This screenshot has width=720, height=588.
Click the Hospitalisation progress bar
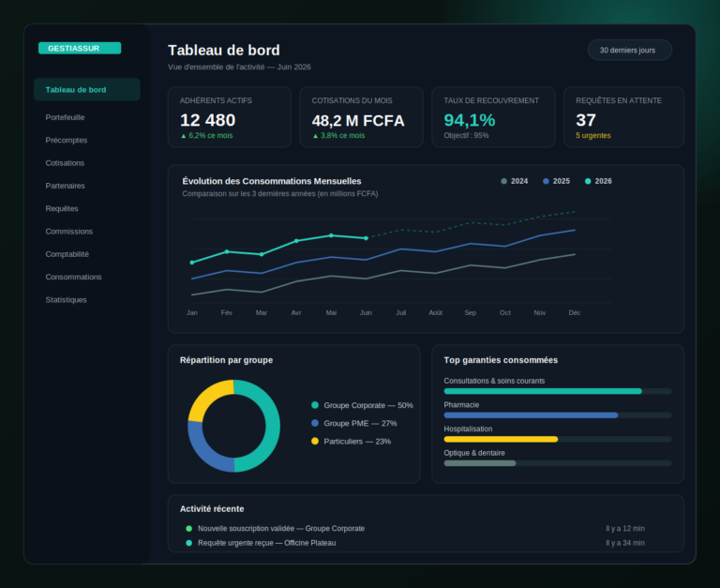[x=558, y=439]
